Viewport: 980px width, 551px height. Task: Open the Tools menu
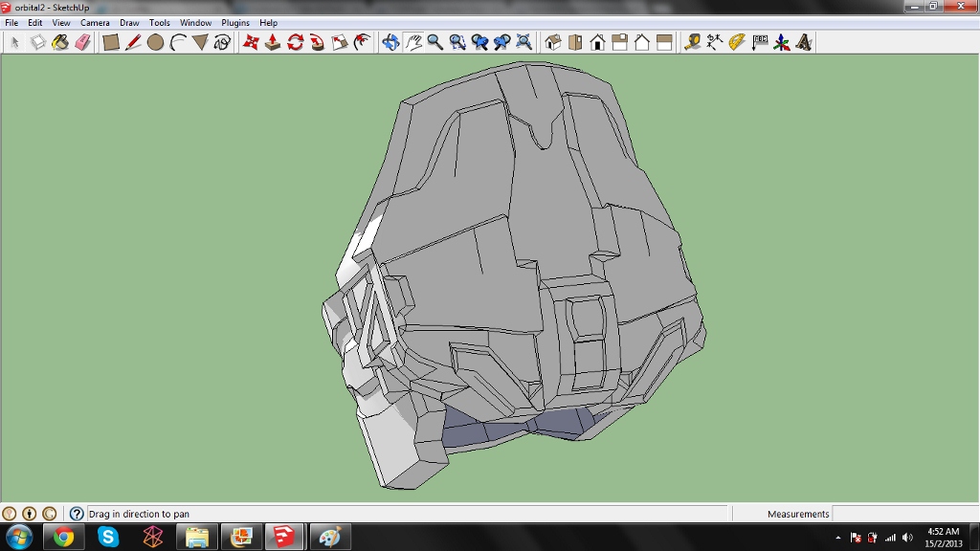[x=160, y=23]
